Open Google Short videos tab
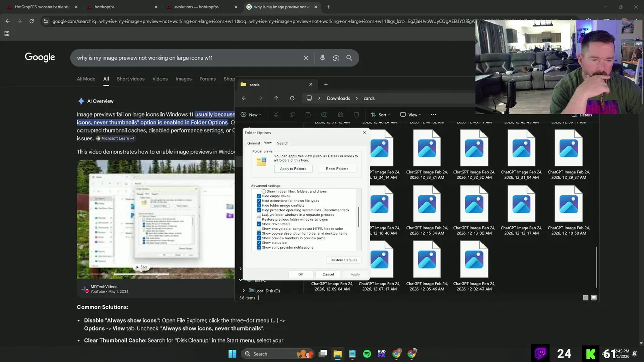644x362 pixels. 131,79
